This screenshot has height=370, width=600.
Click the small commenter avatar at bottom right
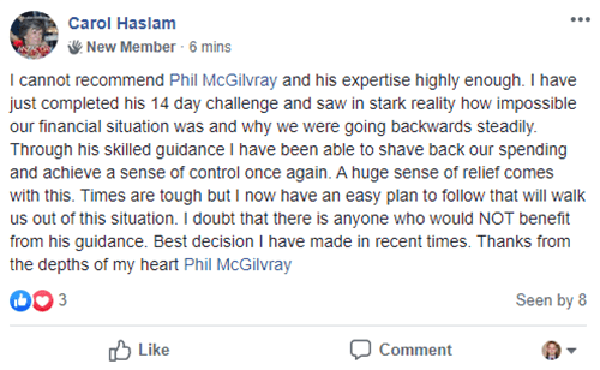[551, 350]
